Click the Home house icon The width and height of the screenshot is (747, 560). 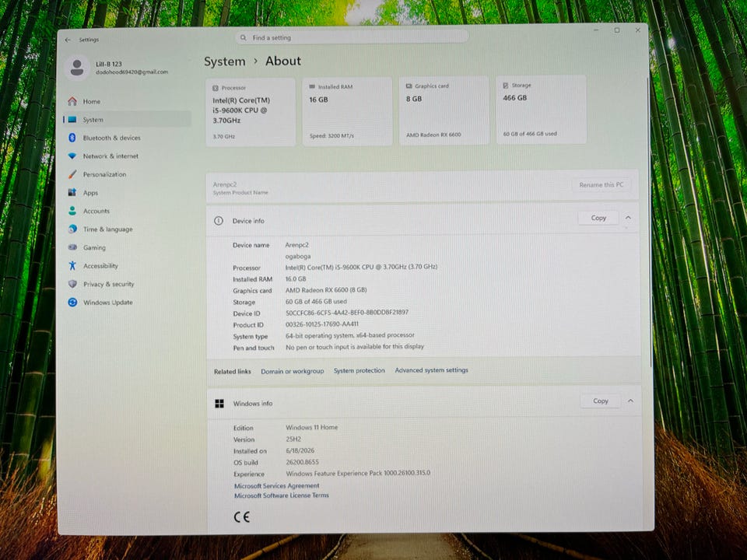pos(72,101)
